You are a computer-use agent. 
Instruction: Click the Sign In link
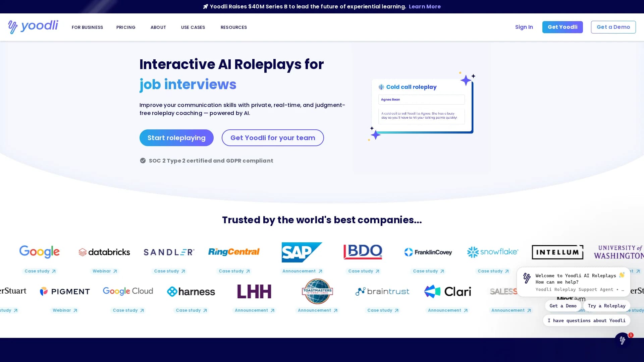[x=524, y=27]
